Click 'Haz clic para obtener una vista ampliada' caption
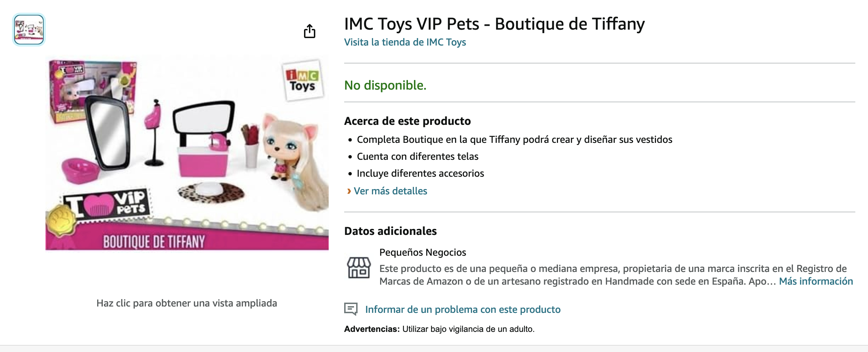 pos(187,303)
